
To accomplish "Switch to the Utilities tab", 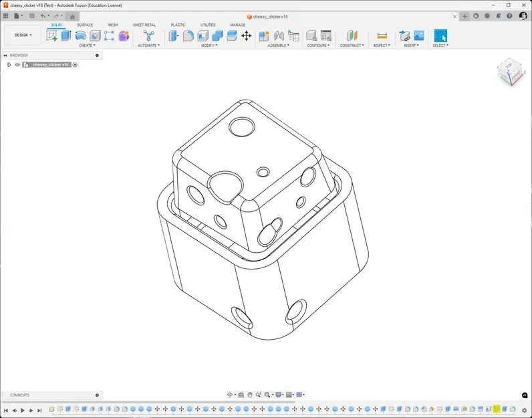I will click(208, 25).
